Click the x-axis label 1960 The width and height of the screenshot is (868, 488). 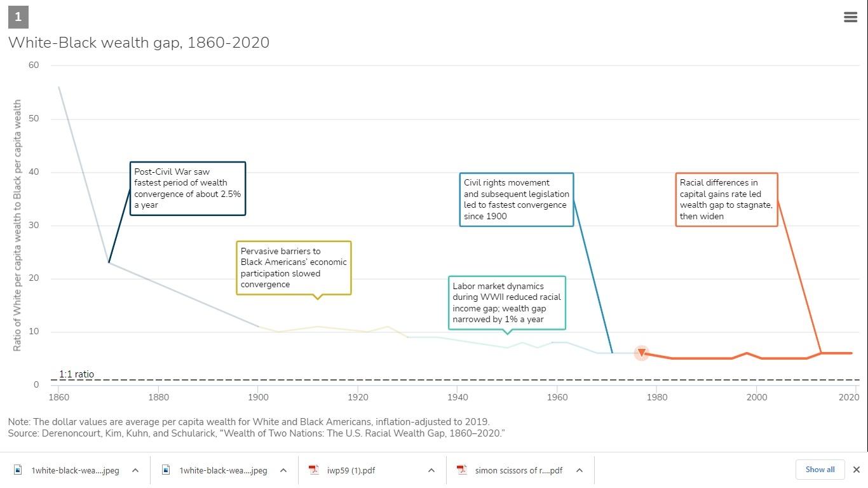[557, 398]
